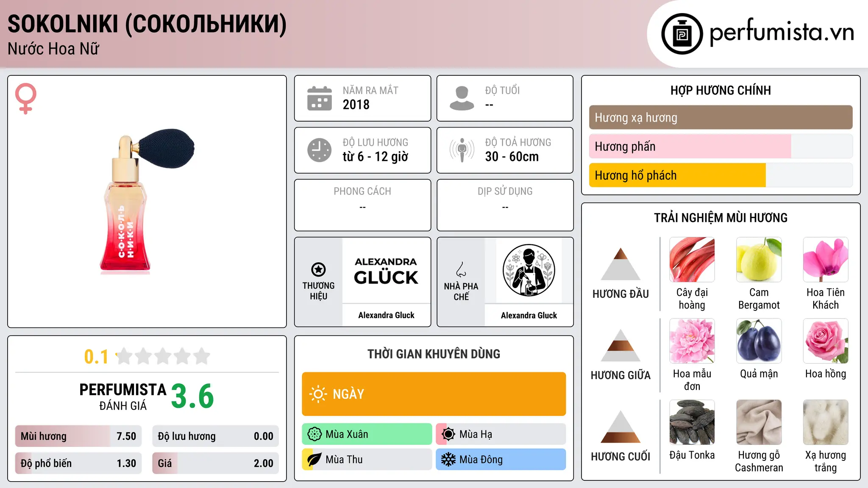The width and height of the screenshot is (868, 488).
Task: Select the Hoa hồng note image
Action: point(826,341)
